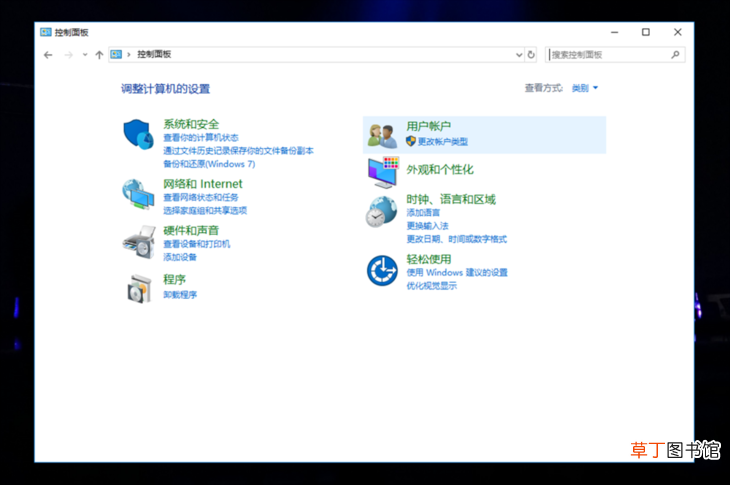Open the 硬件和声音 printer icon

coord(139,242)
